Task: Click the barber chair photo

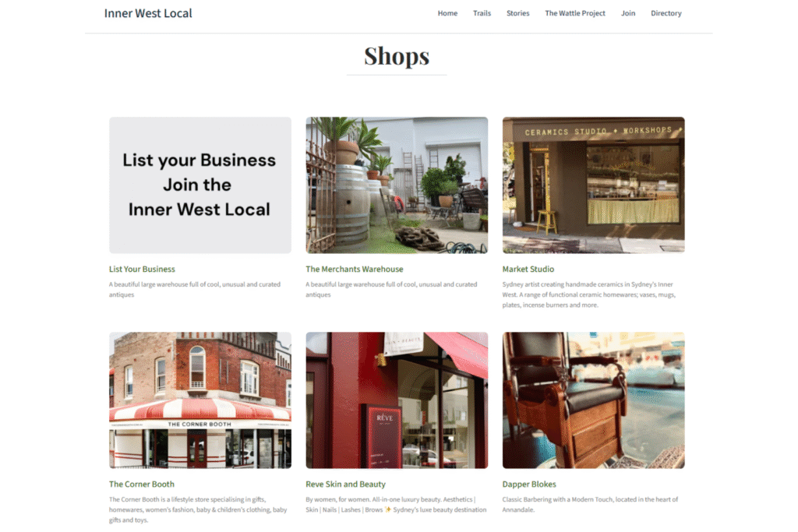Action: point(593,400)
